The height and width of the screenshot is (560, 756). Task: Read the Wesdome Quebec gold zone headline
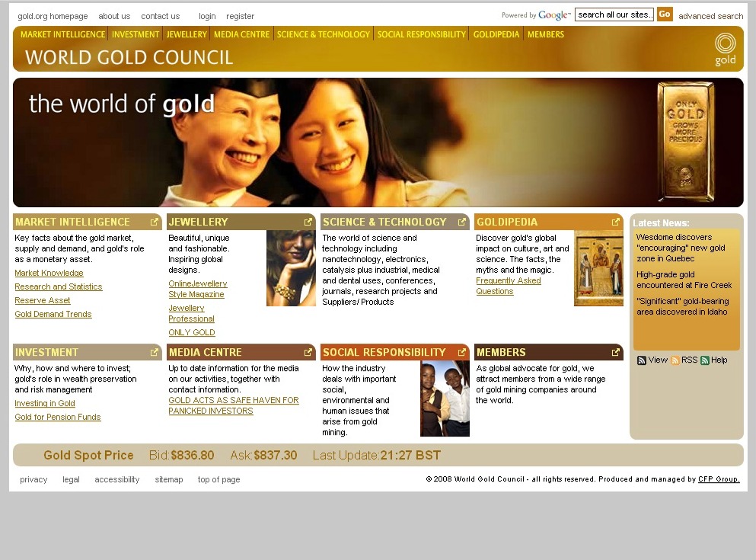[x=680, y=248]
